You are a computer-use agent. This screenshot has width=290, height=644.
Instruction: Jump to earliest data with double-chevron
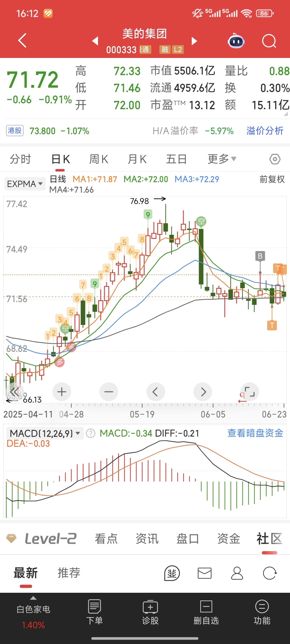(15, 392)
